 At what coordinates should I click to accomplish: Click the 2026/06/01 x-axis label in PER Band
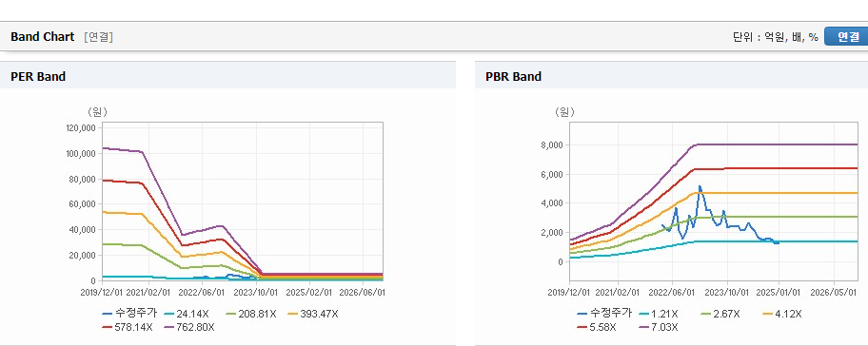point(363,292)
